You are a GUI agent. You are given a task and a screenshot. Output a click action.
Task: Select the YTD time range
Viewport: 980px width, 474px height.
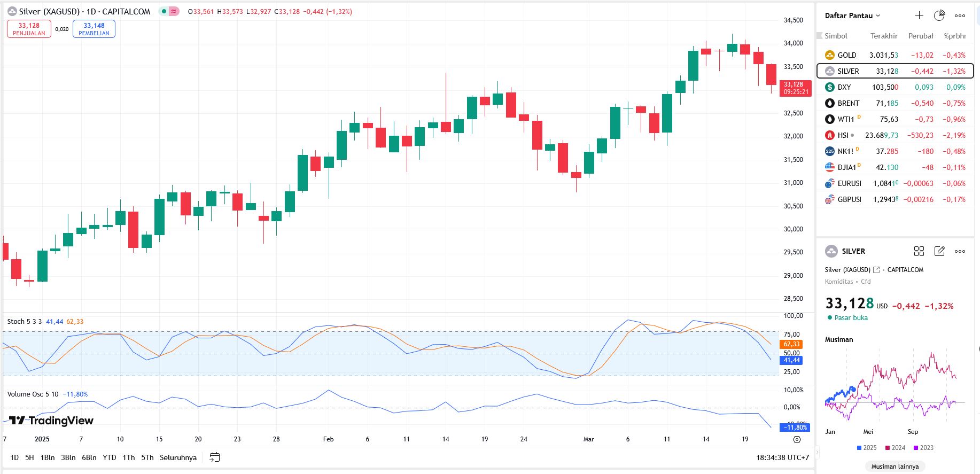pyautogui.click(x=109, y=457)
